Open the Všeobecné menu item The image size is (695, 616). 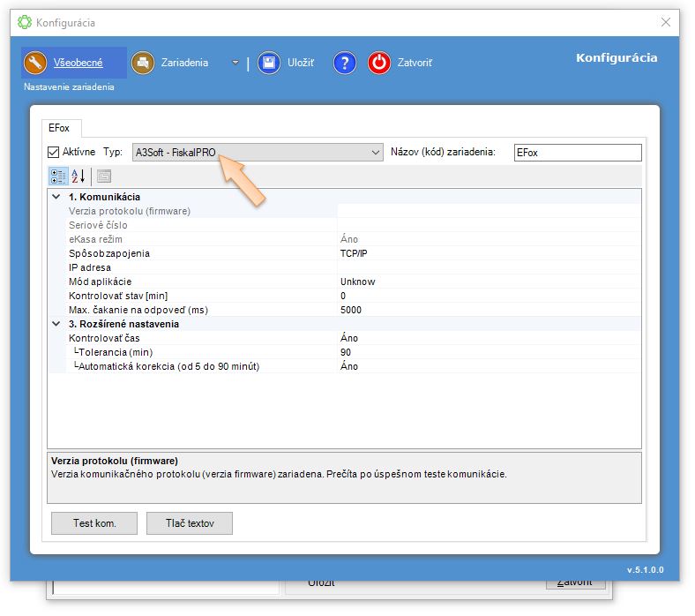[x=78, y=63]
